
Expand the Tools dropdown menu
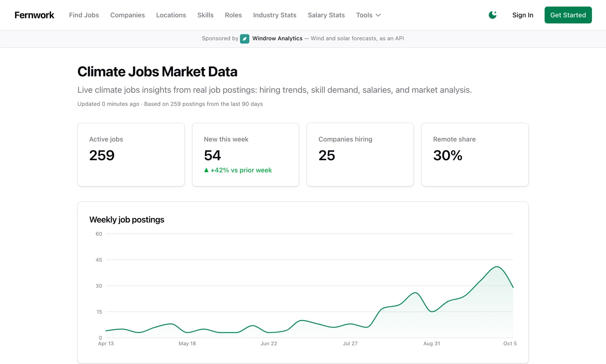[368, 15]
